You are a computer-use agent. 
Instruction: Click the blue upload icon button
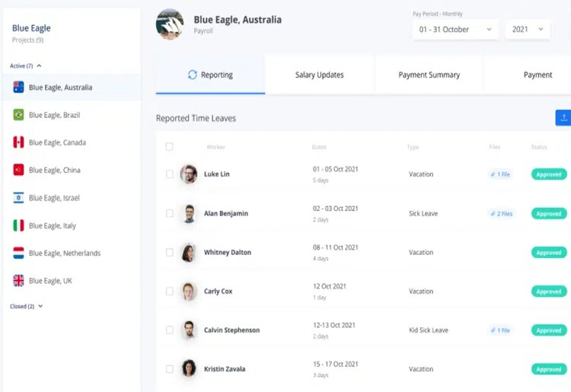(563, 117)
